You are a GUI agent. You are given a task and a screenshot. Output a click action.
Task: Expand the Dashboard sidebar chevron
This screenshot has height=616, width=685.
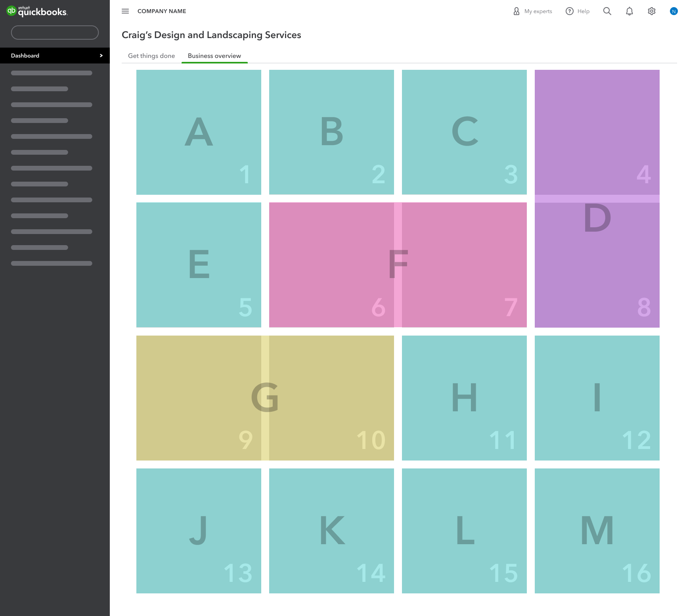(101, 56)
